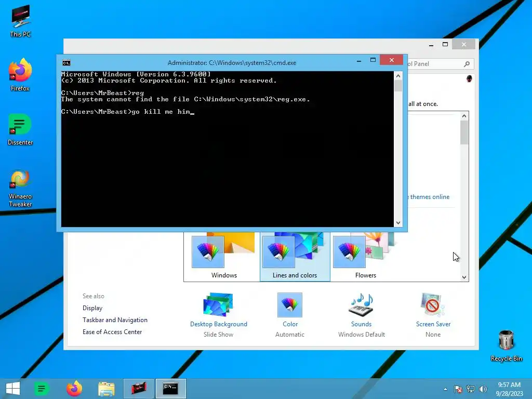Click cmd window system menu icon

(66, 63)
